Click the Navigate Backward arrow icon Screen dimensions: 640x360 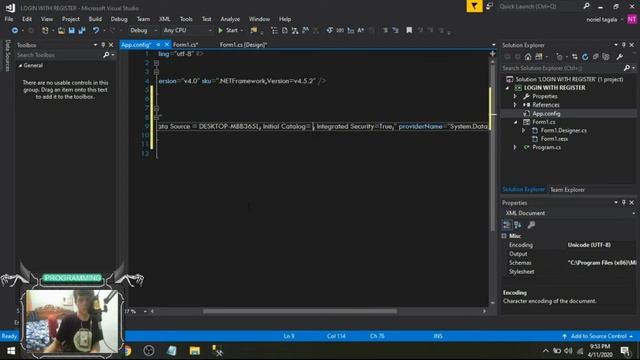(x=15, y=30)
